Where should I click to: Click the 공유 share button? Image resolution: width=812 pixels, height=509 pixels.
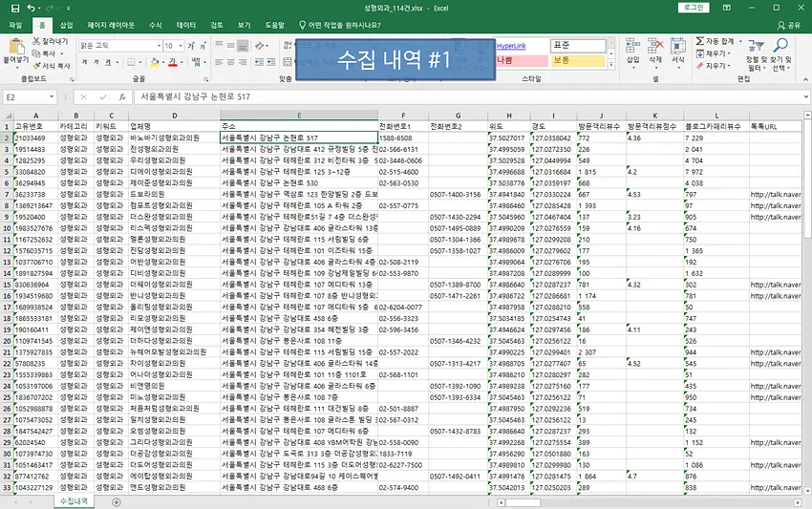[789, 25]
